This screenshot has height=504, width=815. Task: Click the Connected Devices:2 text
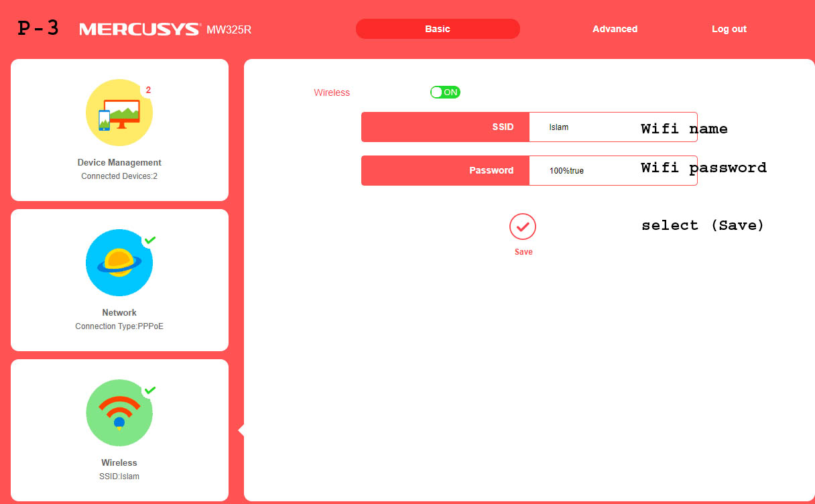(119, 176)
